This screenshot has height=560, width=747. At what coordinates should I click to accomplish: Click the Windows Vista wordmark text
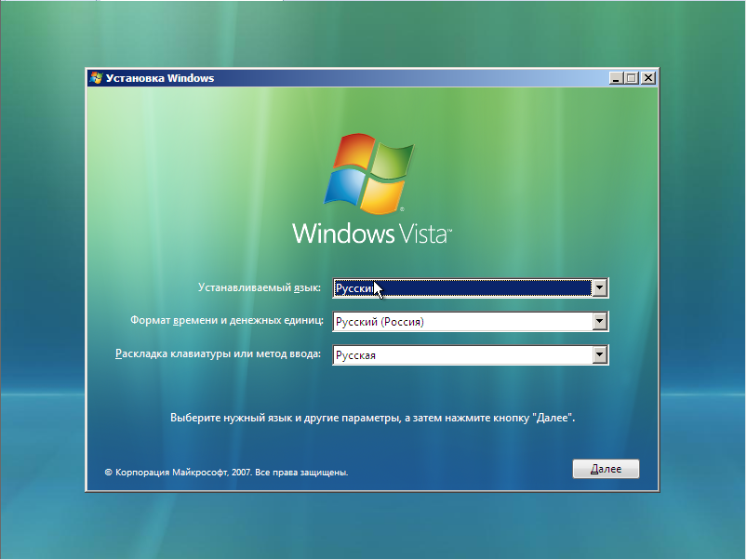point(371,233)
